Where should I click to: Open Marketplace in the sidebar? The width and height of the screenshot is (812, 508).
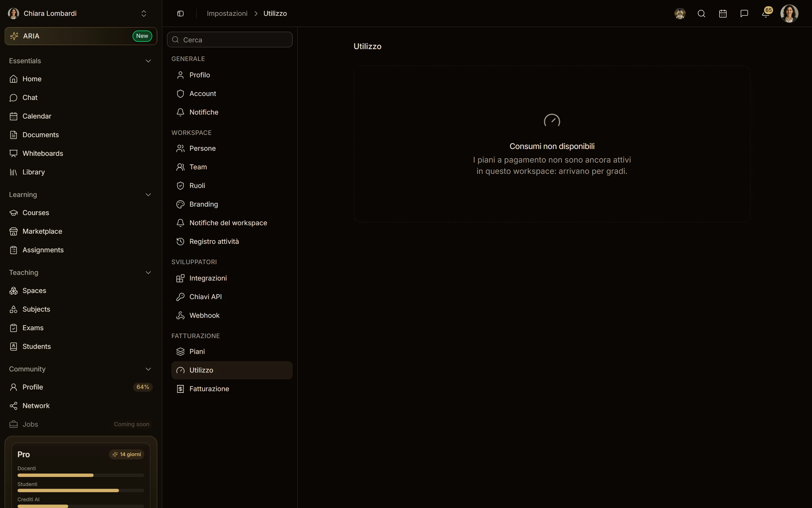(x=81, y=231)
